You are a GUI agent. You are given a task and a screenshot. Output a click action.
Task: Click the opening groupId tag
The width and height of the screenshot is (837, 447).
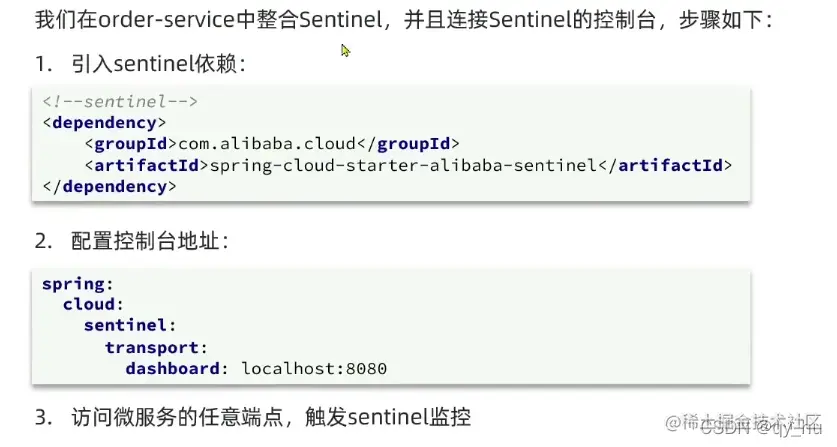coord(131,144)
